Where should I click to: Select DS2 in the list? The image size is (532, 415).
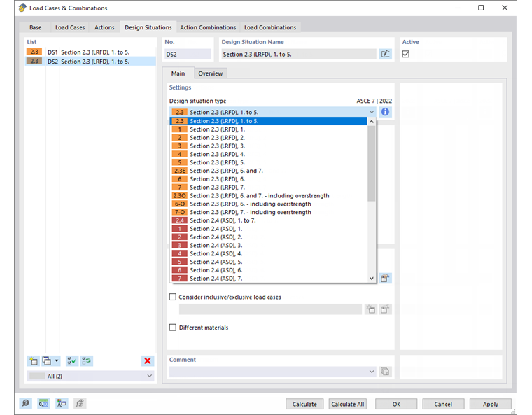90,61
